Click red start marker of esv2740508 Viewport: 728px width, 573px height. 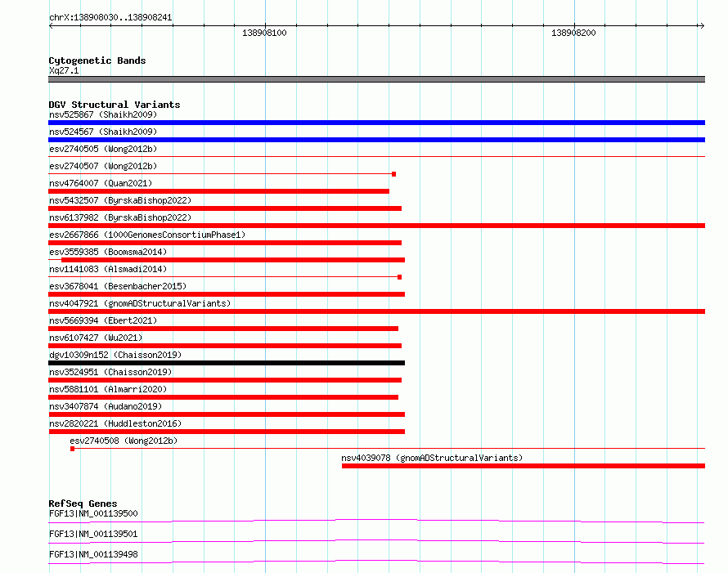tap(73, 449)
